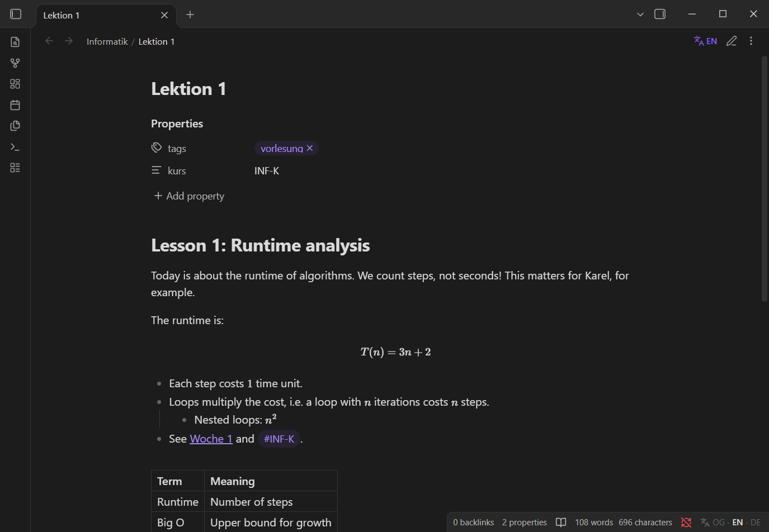The width and height of the screenshot is (769, 532).
Task: Follow the Woche 1 internal link
Action: click(211, 439)
